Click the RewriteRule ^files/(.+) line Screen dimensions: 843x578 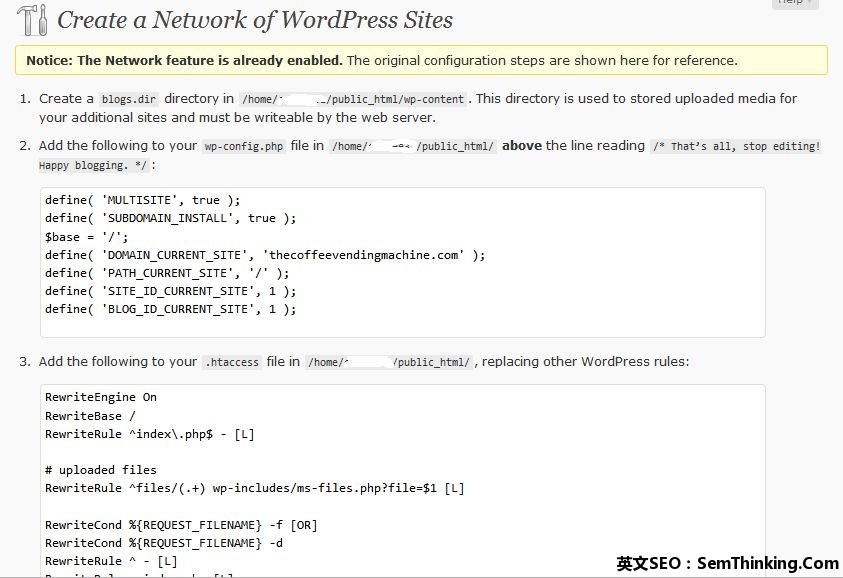(x=254, y=488)
